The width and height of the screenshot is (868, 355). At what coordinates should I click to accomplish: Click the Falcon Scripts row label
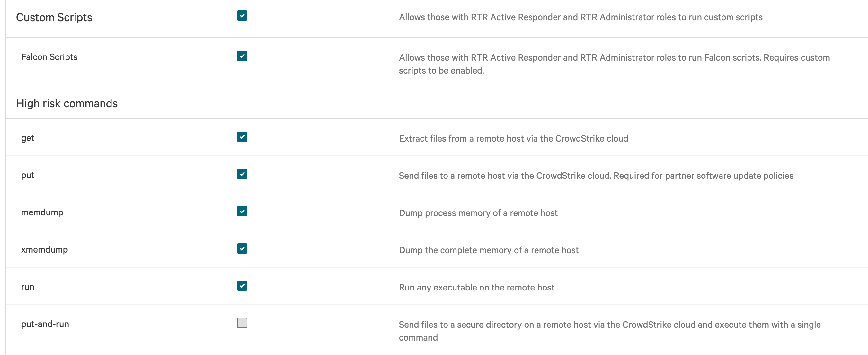49,57
